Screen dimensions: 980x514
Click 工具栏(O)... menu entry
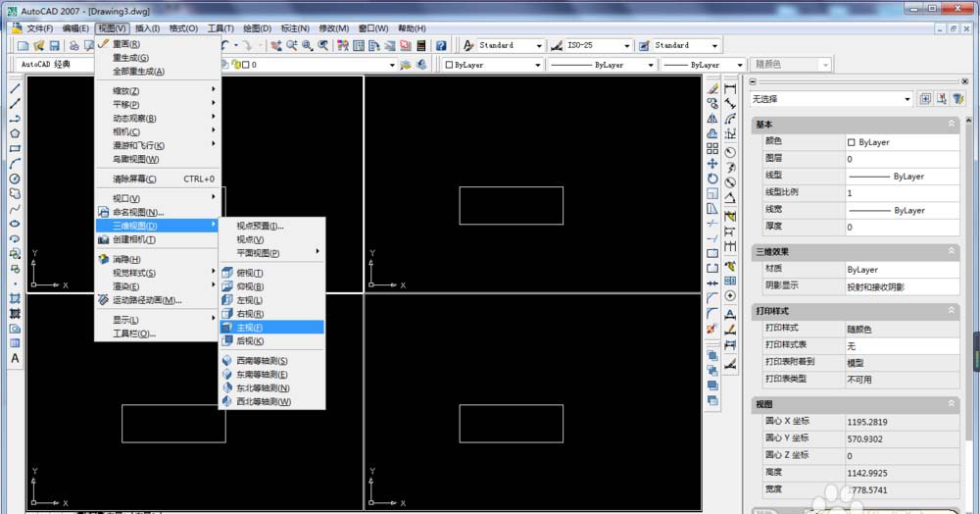[x=157, y=334]
